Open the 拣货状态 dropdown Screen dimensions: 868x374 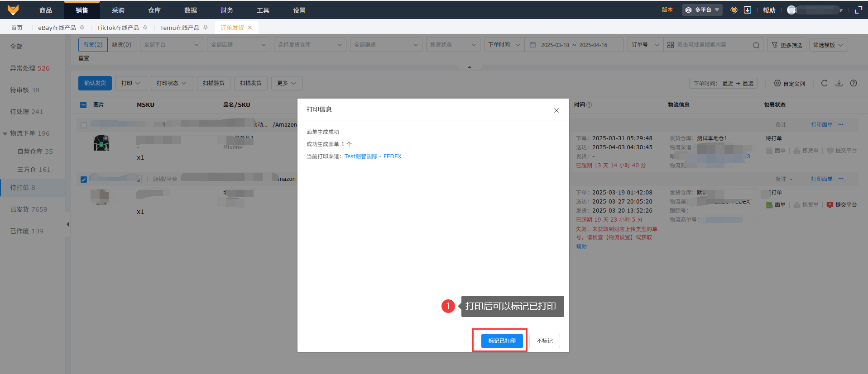tap(453, 45)
